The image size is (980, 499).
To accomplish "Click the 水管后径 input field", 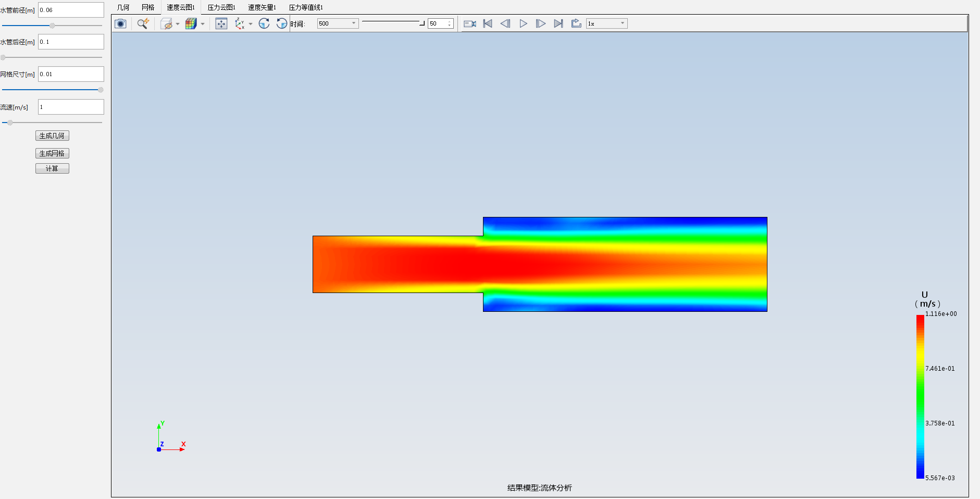I will click(71, 42).
